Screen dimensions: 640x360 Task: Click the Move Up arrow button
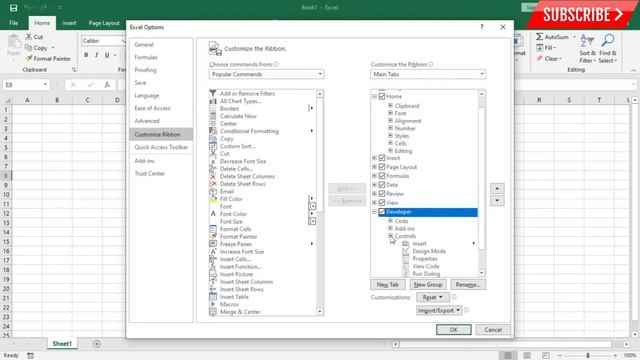497,189
